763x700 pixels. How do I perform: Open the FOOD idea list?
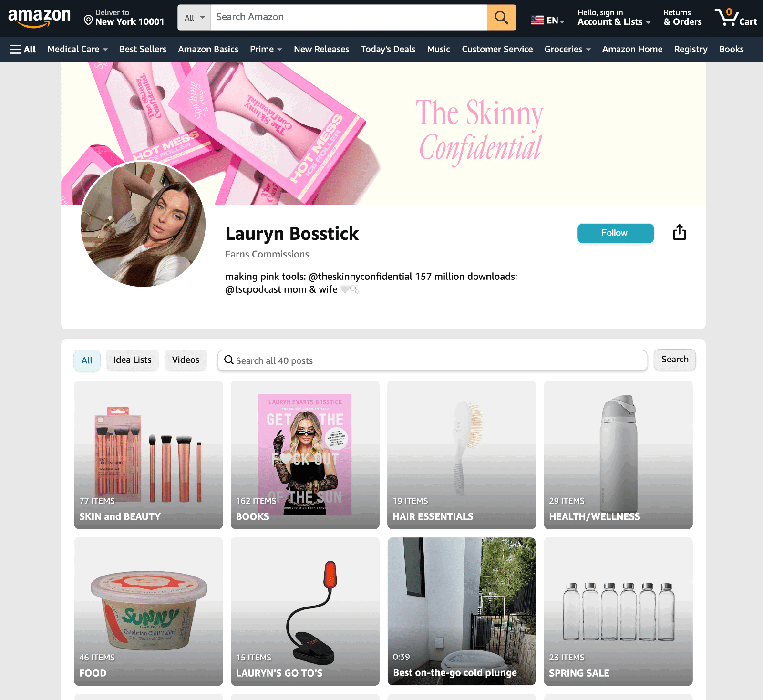[148, 611]
